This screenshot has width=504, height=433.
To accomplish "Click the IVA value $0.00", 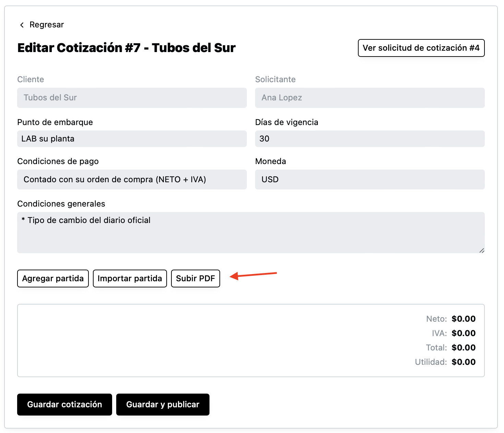I will tap(464, 333).
